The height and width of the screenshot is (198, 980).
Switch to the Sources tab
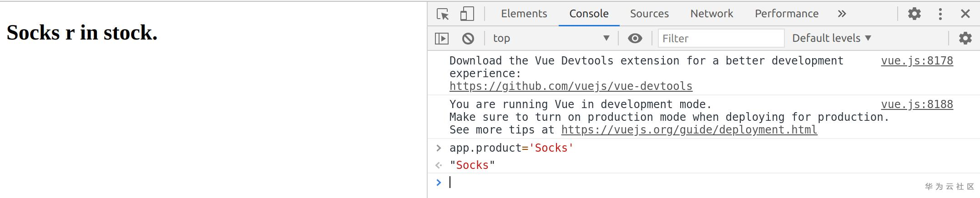[649, 14]
